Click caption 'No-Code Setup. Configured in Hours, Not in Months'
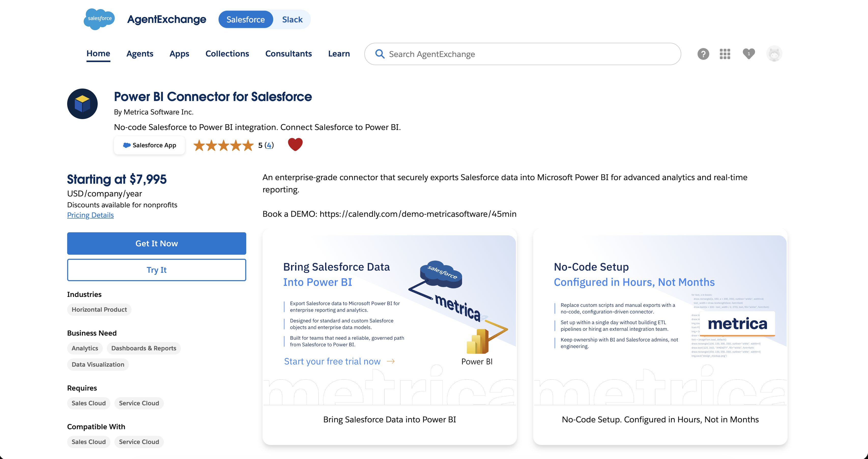 tap(660, 420)
